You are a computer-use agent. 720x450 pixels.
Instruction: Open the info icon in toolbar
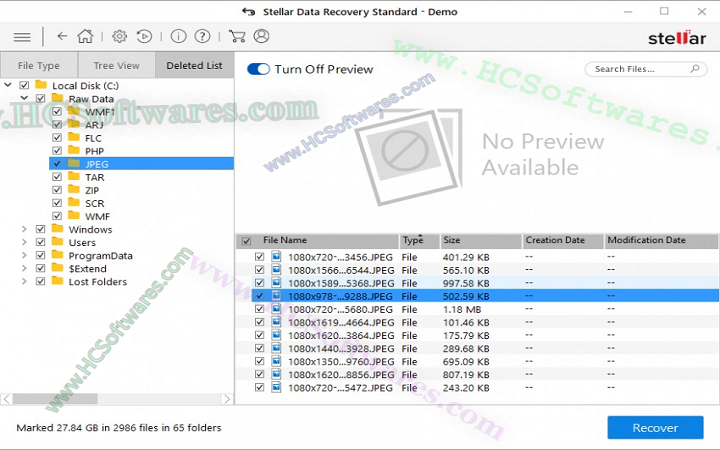[x=178, y=36]
